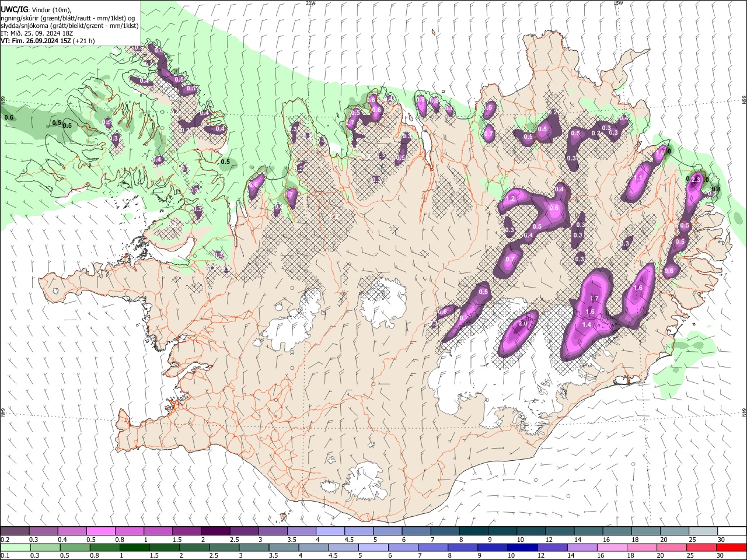The width and height of the screenshot is (747, 560).
Task: Select lower legend green swatch between 0.5 and 0.8
Action: [75, 548]
